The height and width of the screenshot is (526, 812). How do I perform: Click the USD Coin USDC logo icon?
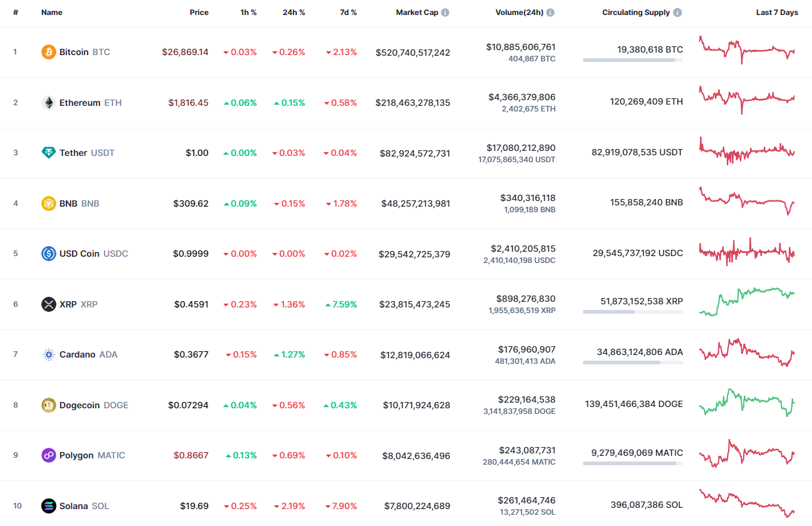48,254
